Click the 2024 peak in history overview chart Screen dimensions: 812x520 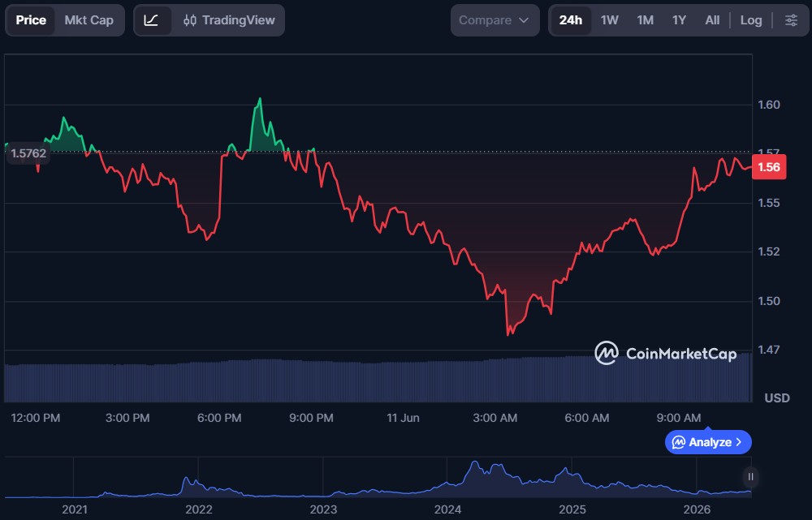tap(475, 462)
